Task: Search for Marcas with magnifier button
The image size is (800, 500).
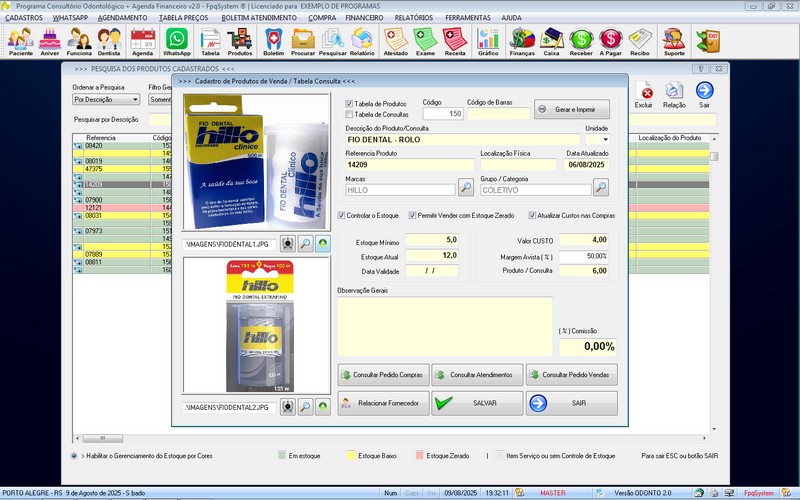Action: pos(465,187)
